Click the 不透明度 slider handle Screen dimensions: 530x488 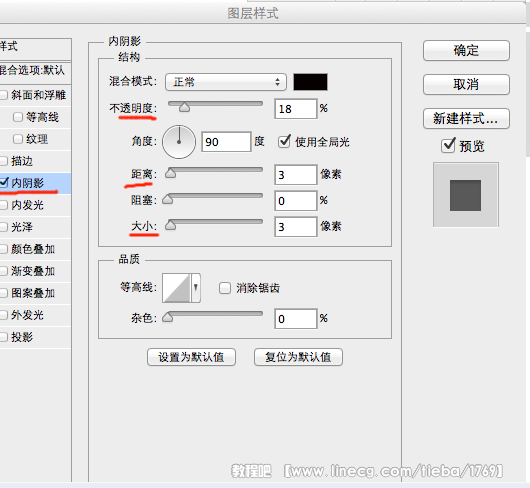click(184, 107)
